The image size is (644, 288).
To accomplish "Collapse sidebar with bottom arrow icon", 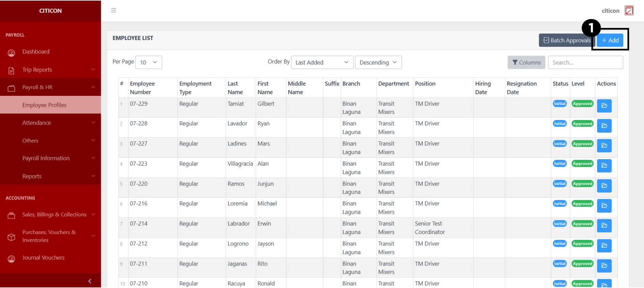I will click(x=90, y=281).
